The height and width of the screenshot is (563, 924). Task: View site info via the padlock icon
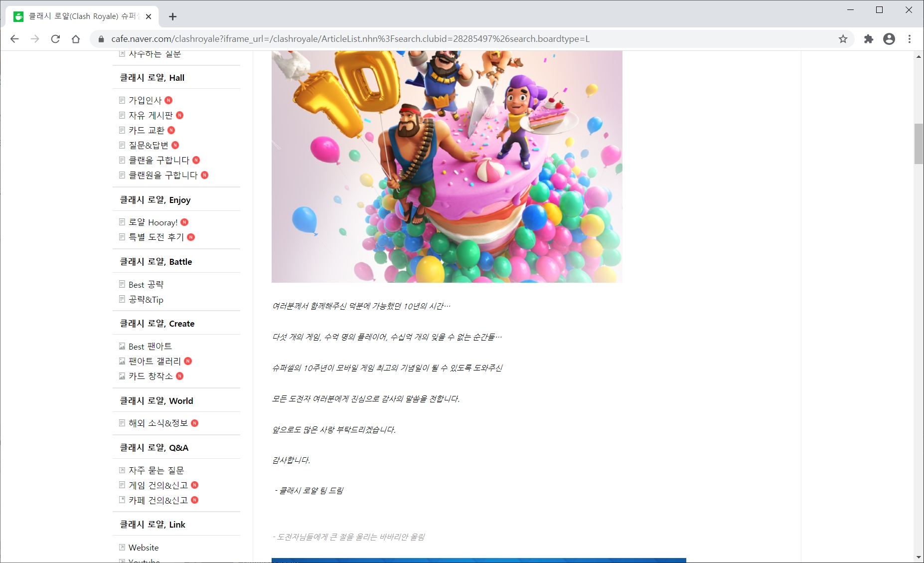(x=101, y=39)
